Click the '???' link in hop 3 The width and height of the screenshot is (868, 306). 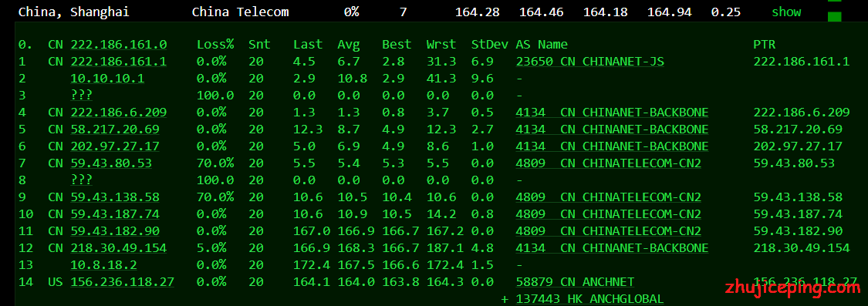[81, 95]
